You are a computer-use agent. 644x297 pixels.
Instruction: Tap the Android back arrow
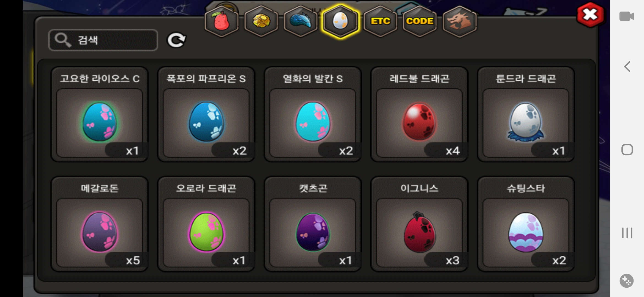[627, 67]
